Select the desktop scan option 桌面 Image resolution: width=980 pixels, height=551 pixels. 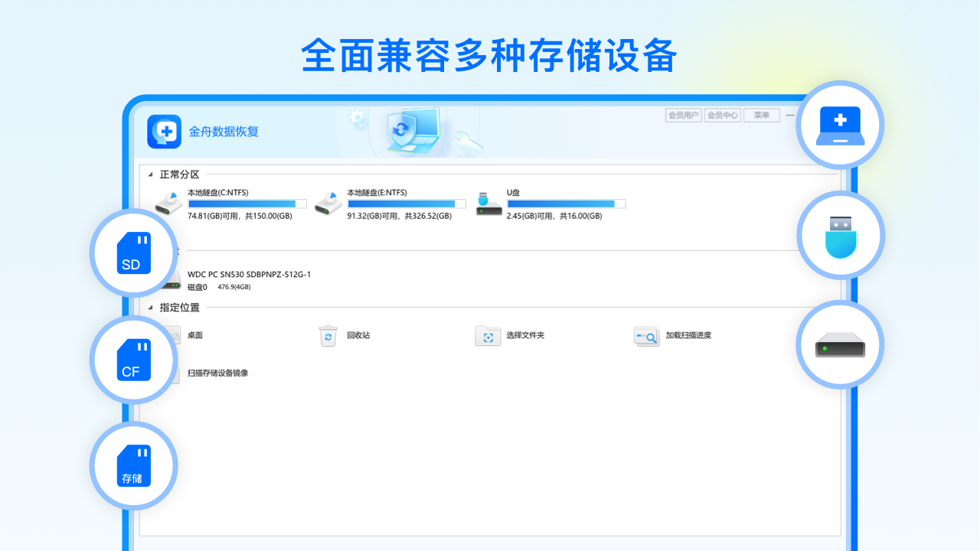(x=194, y=336)
